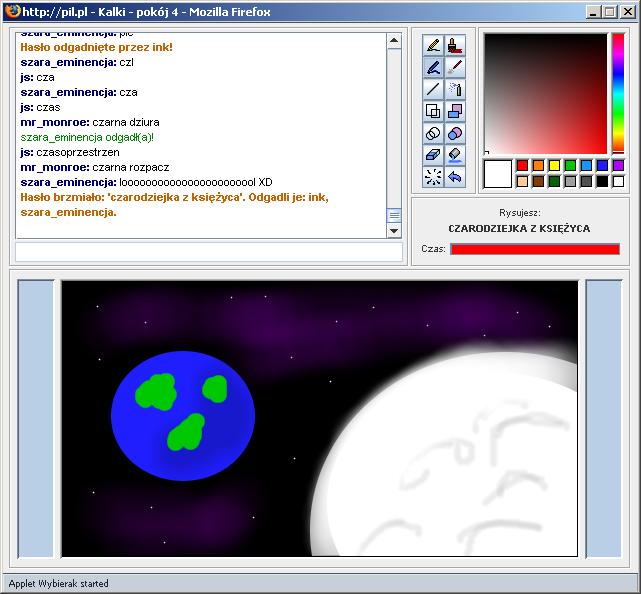Click the 'js: czas' chat message

coord(40,108)
